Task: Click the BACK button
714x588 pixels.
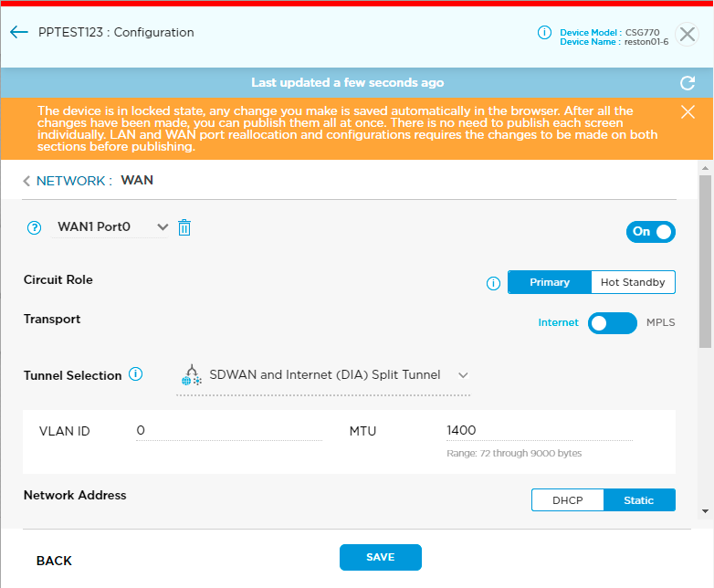Action: [54, 561]
